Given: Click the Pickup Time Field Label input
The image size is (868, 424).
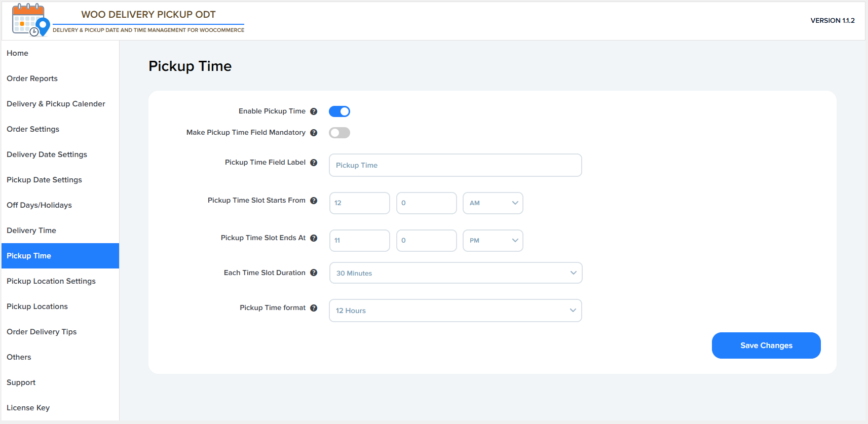Looking at the screenshot, I should pos(455,165).
